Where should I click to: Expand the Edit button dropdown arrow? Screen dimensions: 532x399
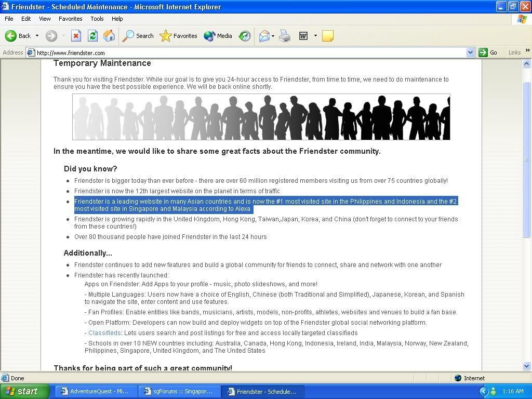[x=315, y=36]
